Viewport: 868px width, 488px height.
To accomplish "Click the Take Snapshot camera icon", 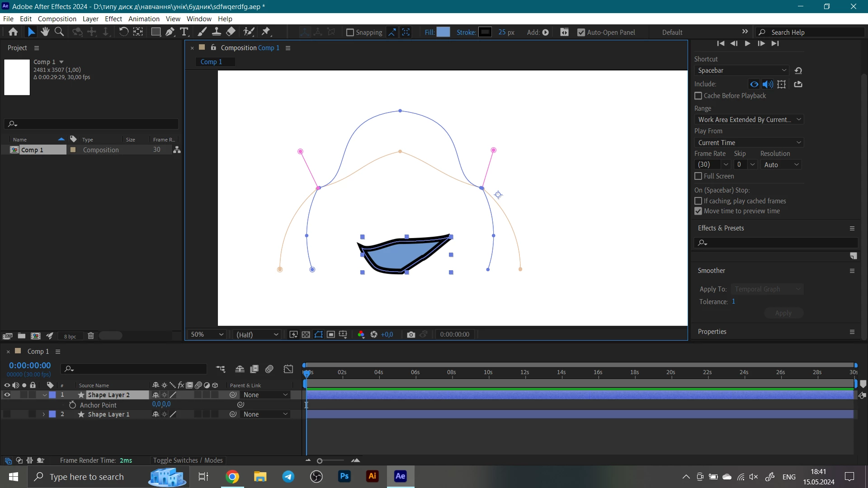I will (410, 334).
